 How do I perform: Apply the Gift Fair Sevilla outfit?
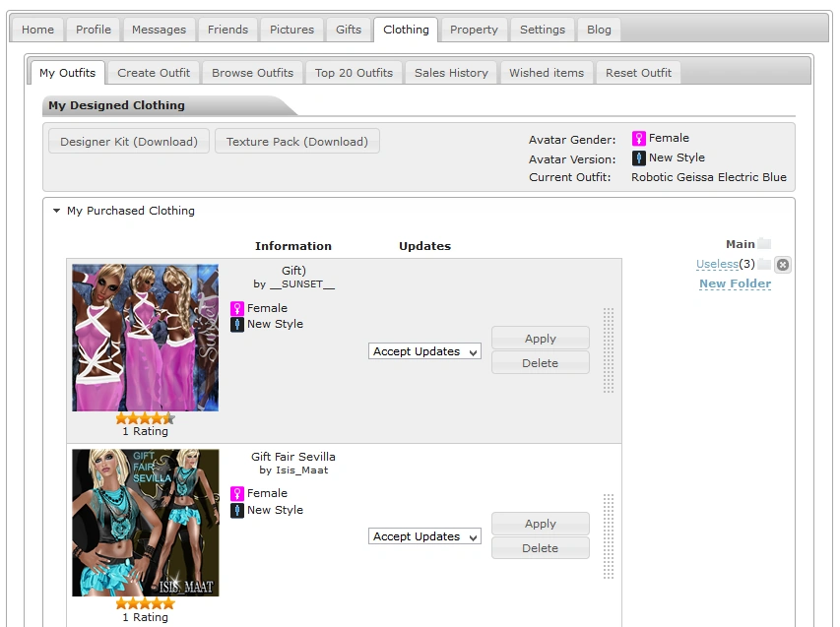pyautogui.click(x=540, y=524)
